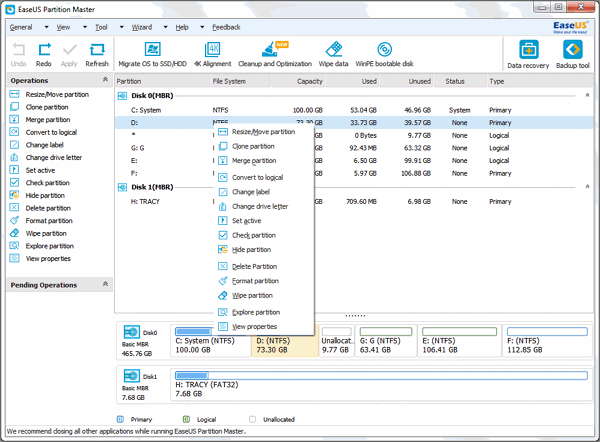Viewport: 600px width, 442px height.
Task: Click the Disk0 Basic MBR disk icon
Action: [132, 332]
